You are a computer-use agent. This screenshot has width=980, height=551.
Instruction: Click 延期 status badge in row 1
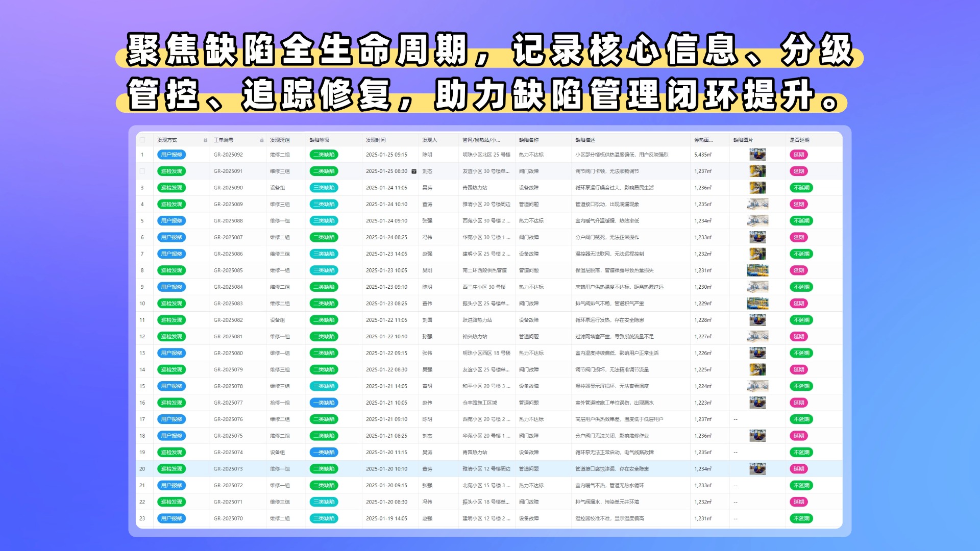pos(799,155)
